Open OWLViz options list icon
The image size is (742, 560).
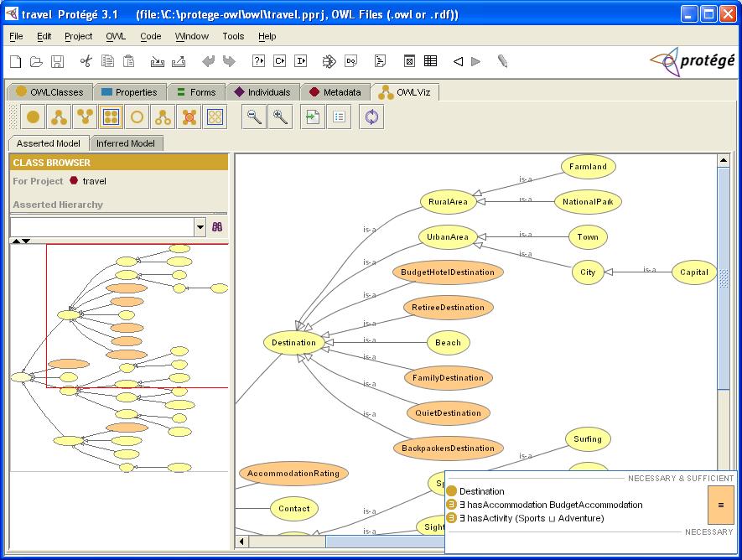339,117
